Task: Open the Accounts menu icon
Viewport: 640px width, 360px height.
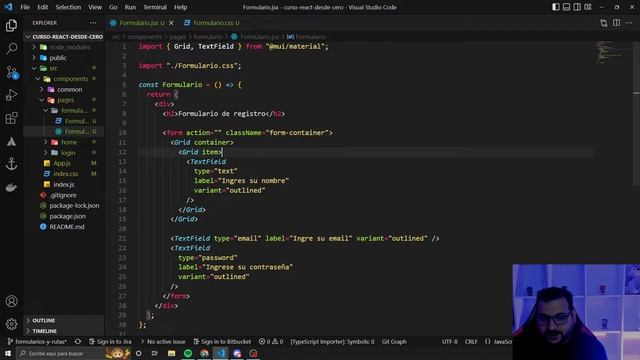Action: click(x=11, y=301)
